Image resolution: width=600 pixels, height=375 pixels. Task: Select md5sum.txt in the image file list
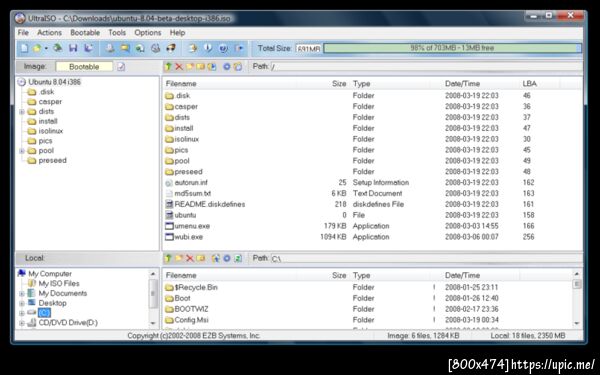(192, 194)
